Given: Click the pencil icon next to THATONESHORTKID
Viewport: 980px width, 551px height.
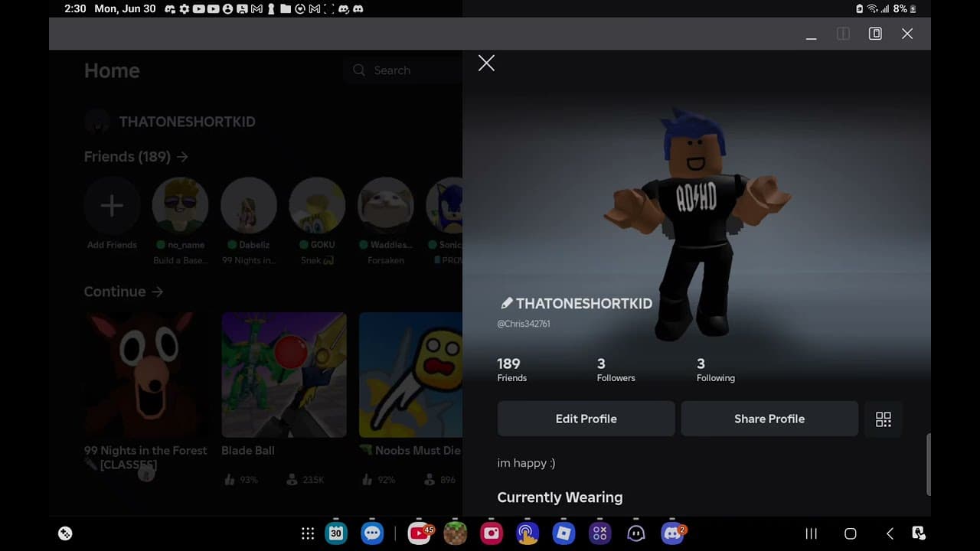Looking at the screenshot, I should (506, 303).
